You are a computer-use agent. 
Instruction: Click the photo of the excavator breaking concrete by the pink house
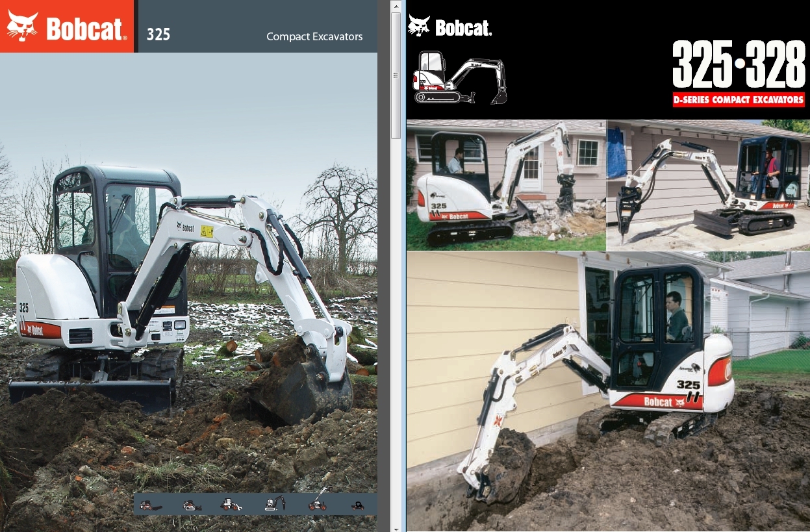pos(506,185)
